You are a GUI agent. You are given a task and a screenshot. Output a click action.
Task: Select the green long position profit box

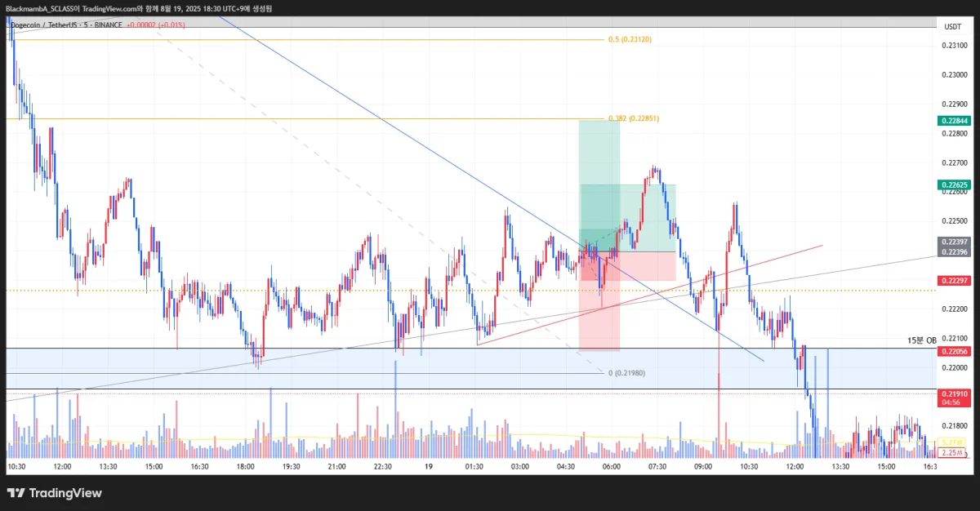point(599,186)
